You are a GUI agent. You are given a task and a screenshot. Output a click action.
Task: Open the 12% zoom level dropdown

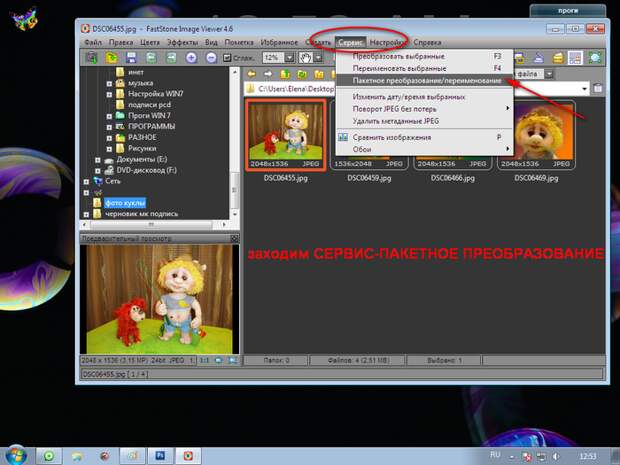(290, 58)
